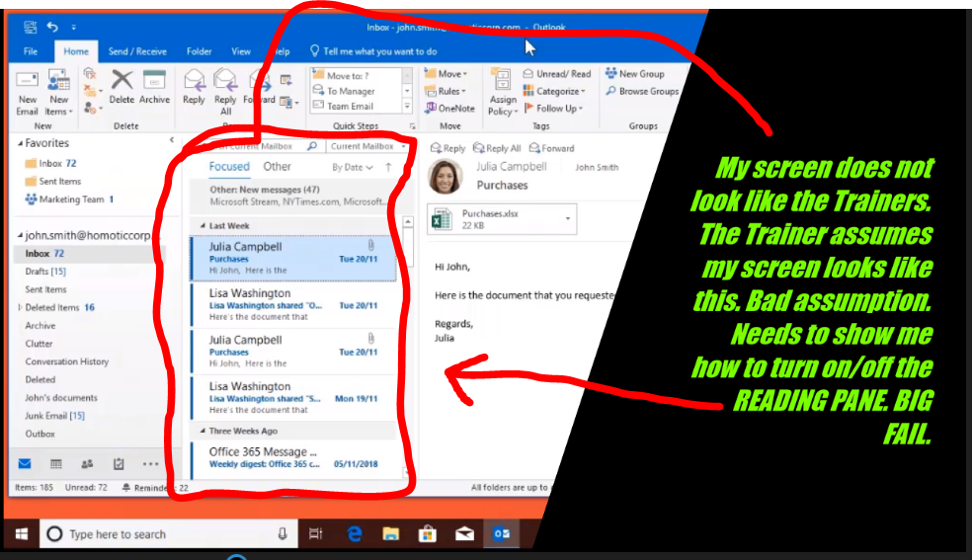The height and width of the screenshot is (560, 972).
Task: Click the Windows Start button
Action: [x=22, y=533]
